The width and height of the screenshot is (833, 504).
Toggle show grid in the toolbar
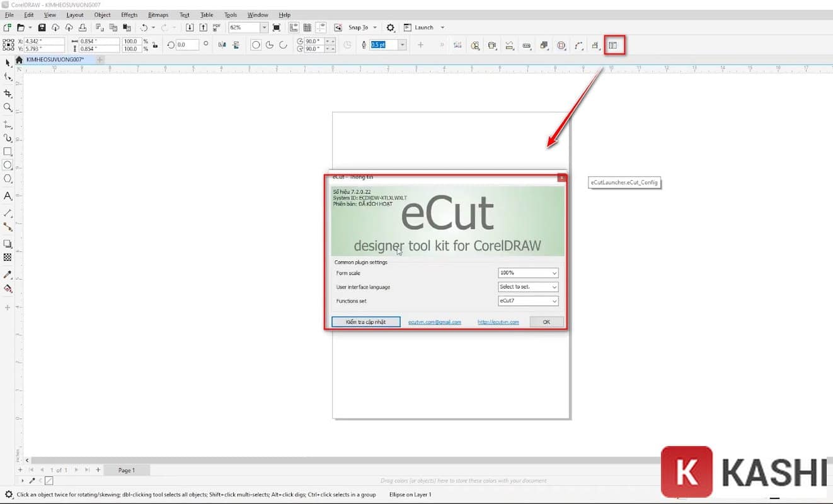(x=307, y=28)
